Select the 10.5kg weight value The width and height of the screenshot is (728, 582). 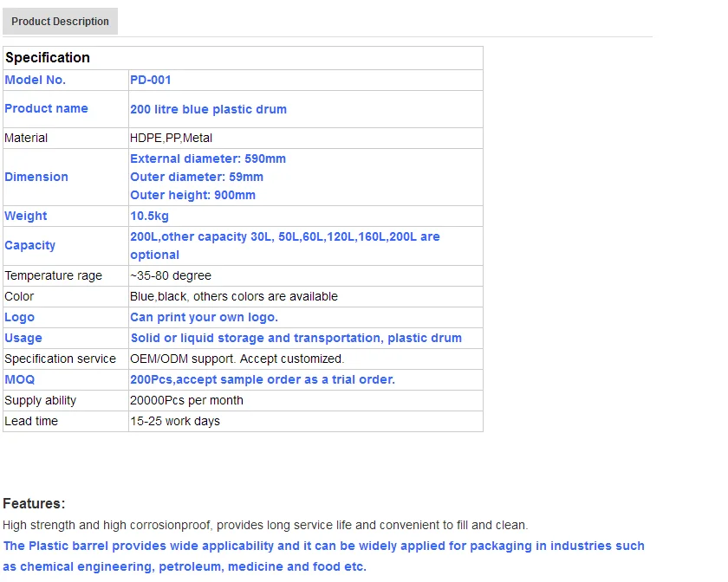pos(149,216)
